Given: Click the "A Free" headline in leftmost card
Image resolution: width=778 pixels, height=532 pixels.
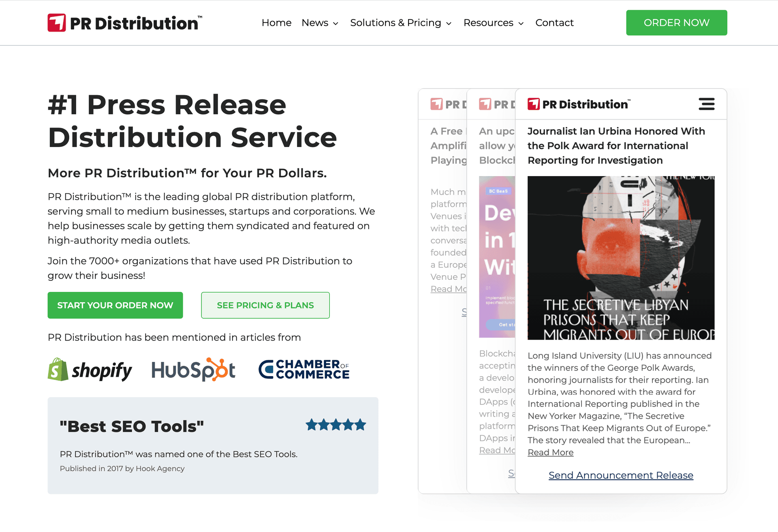Looking at the screenshot, I should click(449, 146).
